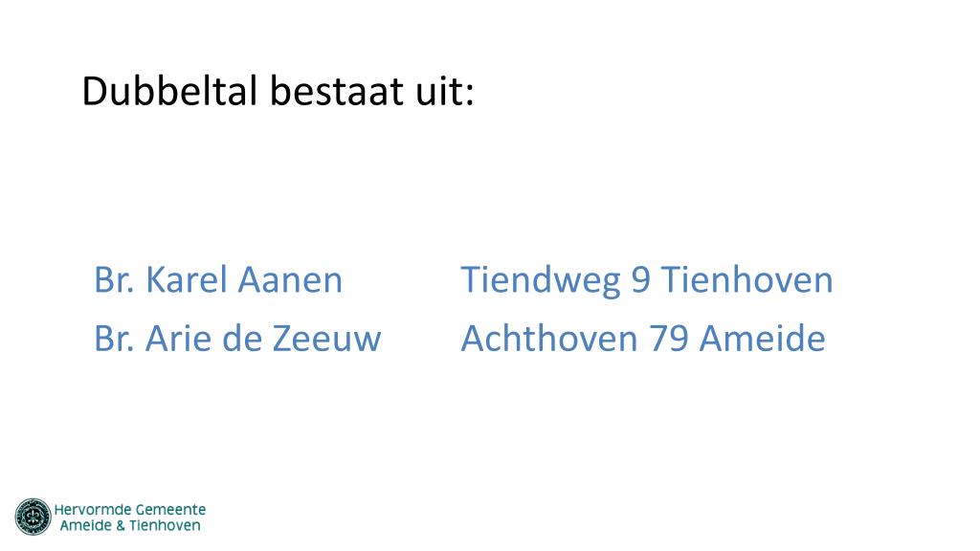The width and height of the screenshot is (980, 551).
Task: Click the house number 79
Action: pyautogui.click(x=669, y=339)
